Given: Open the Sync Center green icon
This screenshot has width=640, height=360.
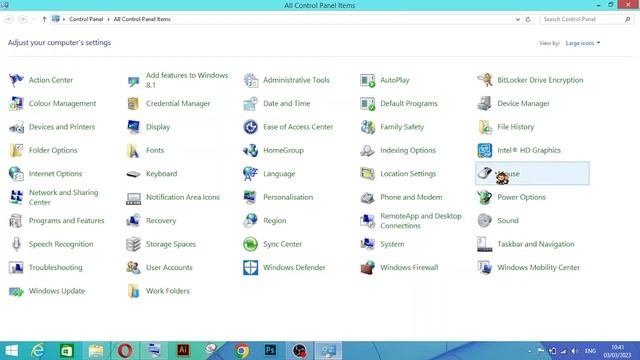Looking at the screenshot, I should point(251,244).
